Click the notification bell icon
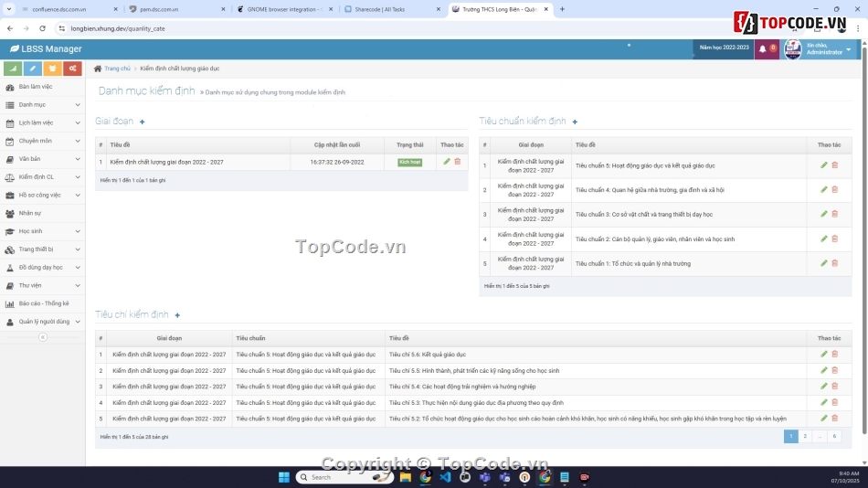This screenshot has width=868, height=488. click(763, 49)
